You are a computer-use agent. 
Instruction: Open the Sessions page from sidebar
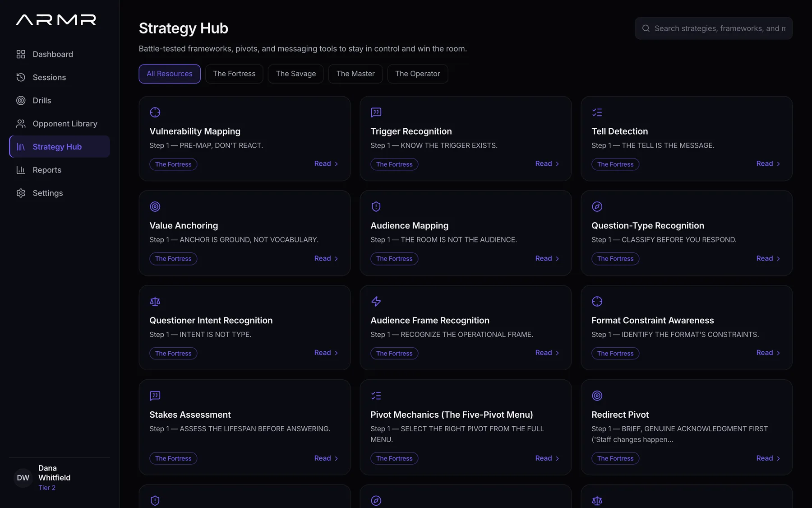(x=60, y=77)
